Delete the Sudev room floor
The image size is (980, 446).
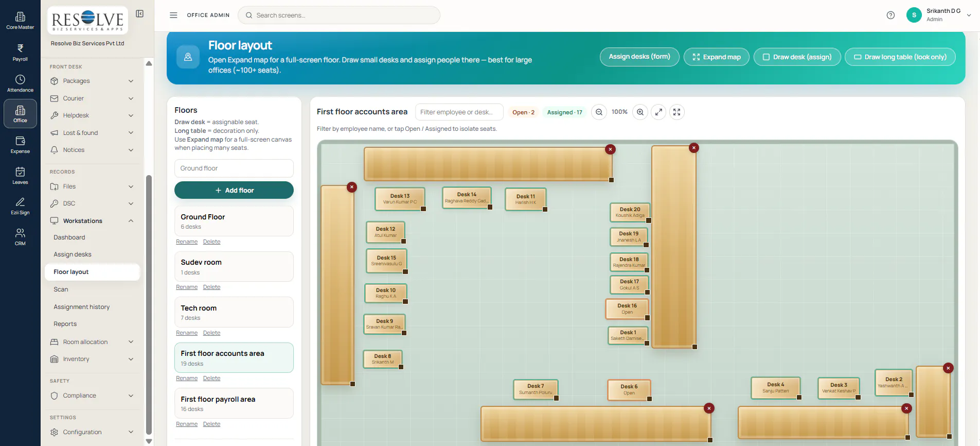point(211,287)
